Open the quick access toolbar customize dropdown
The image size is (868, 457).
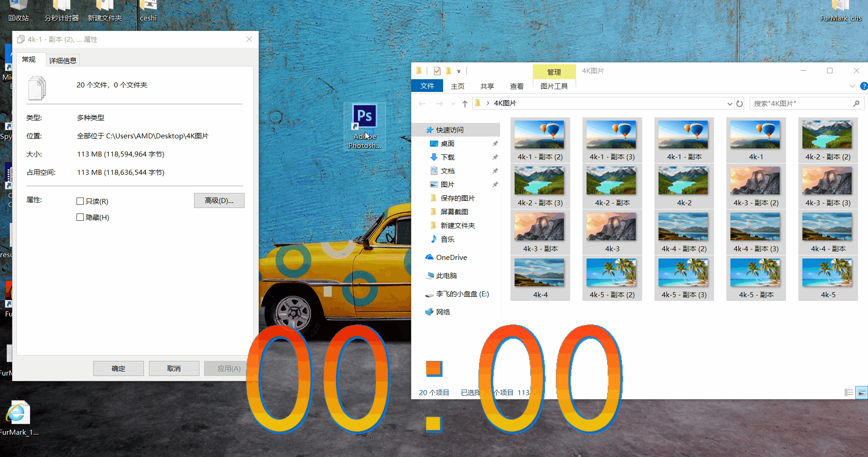459,71
